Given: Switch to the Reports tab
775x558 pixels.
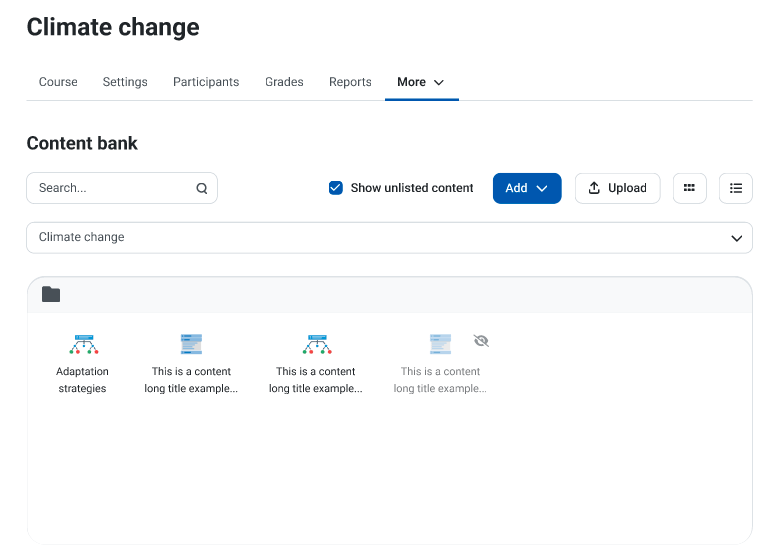Looking at the screenshot, I should (350, 82).
